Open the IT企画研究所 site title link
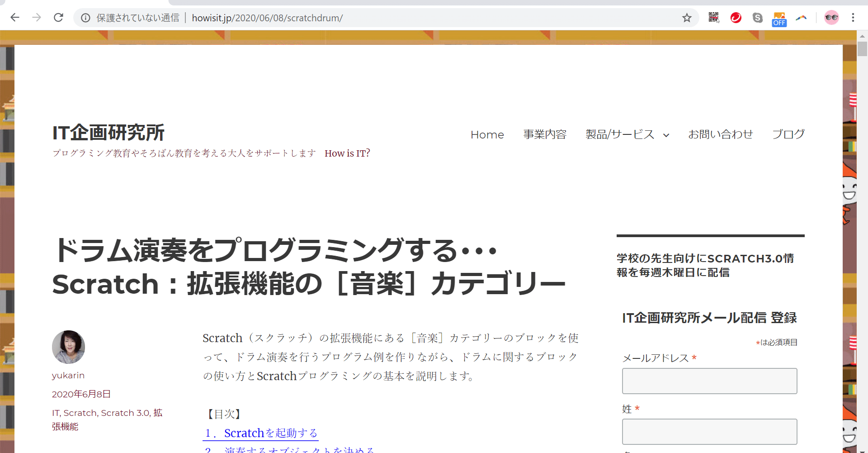Viewport: 868px width, 453px height. coord(108,133)
